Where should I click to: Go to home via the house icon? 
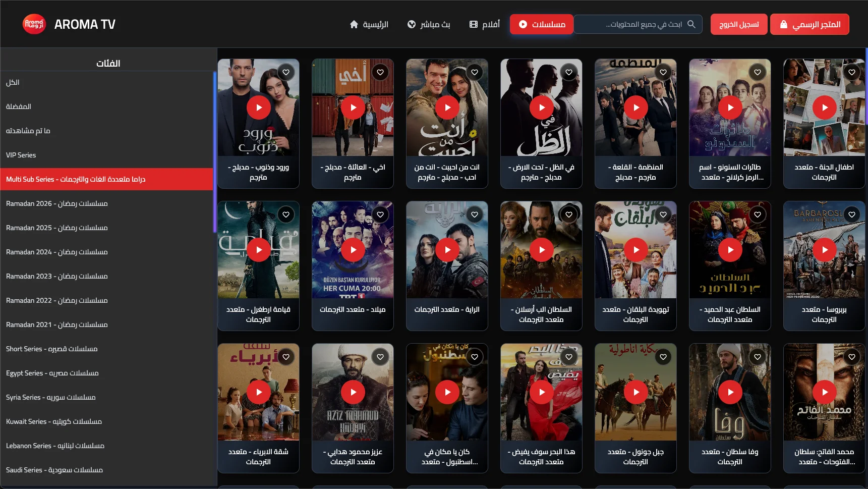point(354,24)
